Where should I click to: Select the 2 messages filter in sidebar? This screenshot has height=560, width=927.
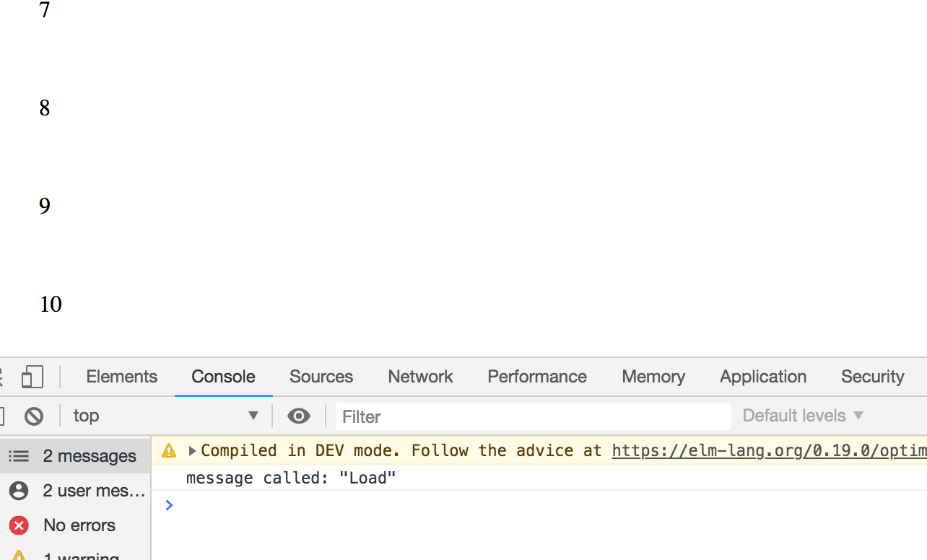click(x=90, y=455)
